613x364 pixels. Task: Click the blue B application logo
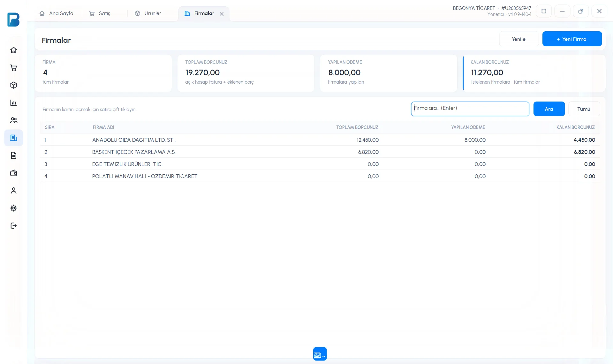tap(13, 19)
